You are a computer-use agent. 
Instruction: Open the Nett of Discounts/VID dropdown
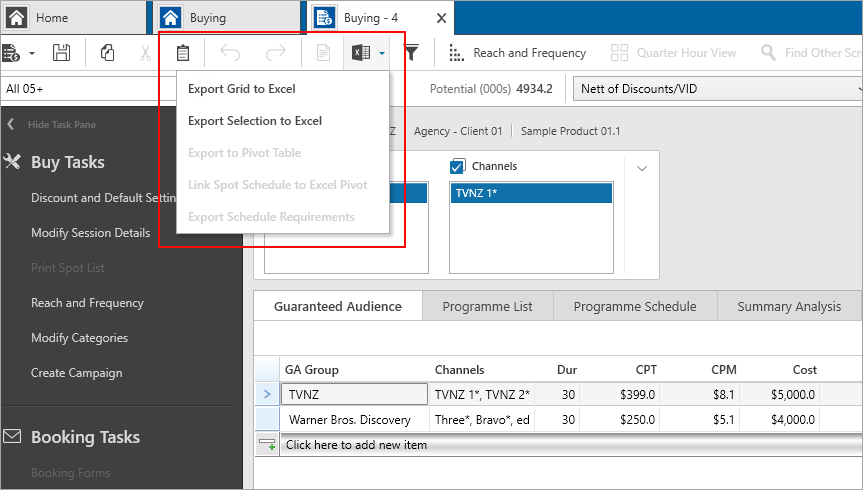(x=718, y=89)
